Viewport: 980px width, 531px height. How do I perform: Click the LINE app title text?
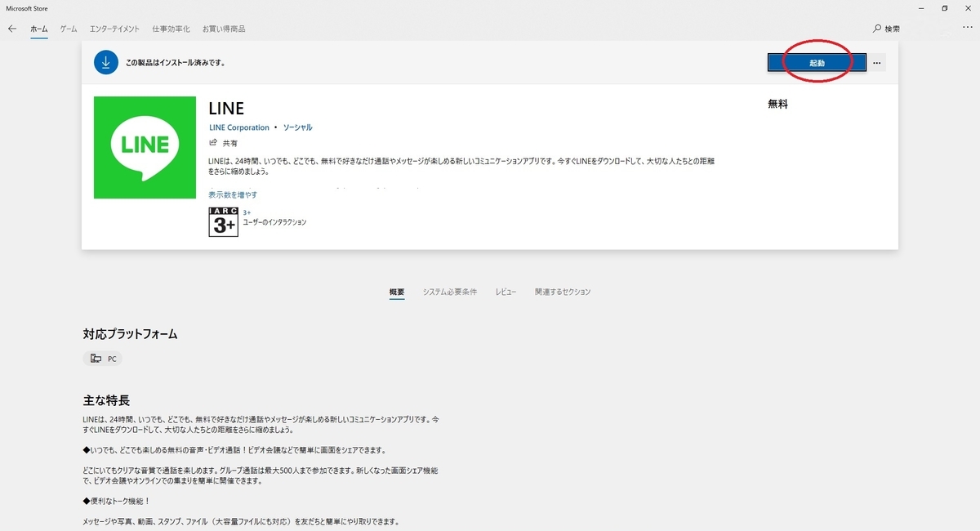pyautogui.click(x=226, y=108)
